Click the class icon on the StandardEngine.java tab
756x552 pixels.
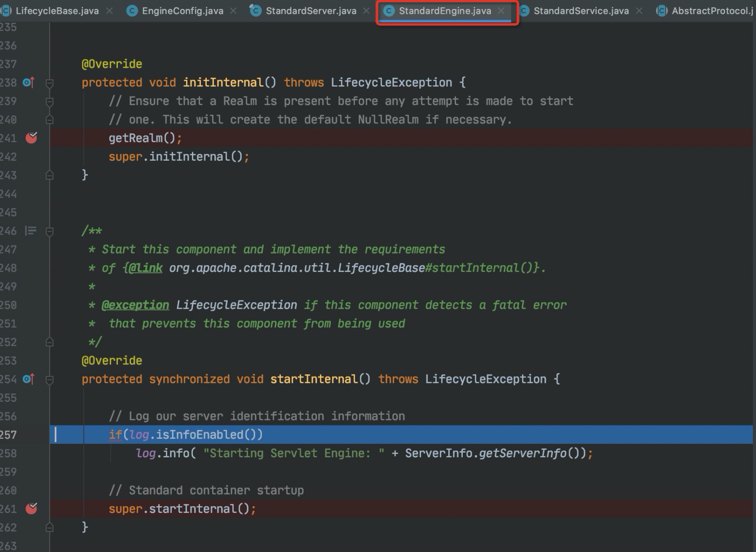389,11
